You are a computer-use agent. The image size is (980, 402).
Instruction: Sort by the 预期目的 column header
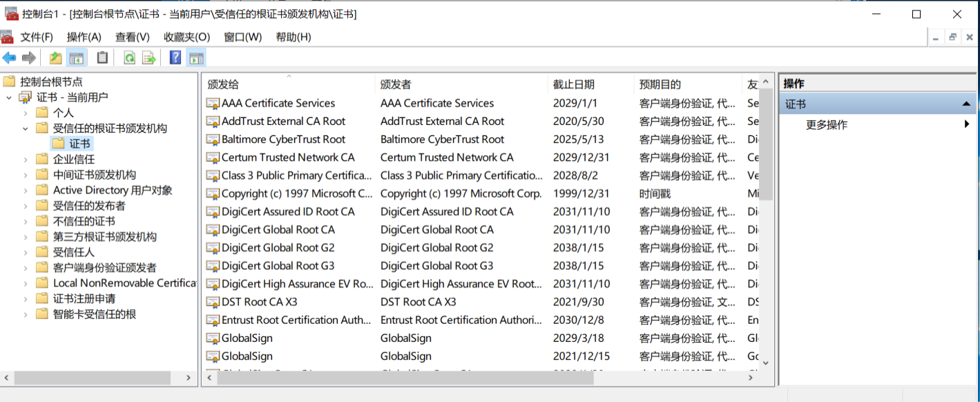687,84
